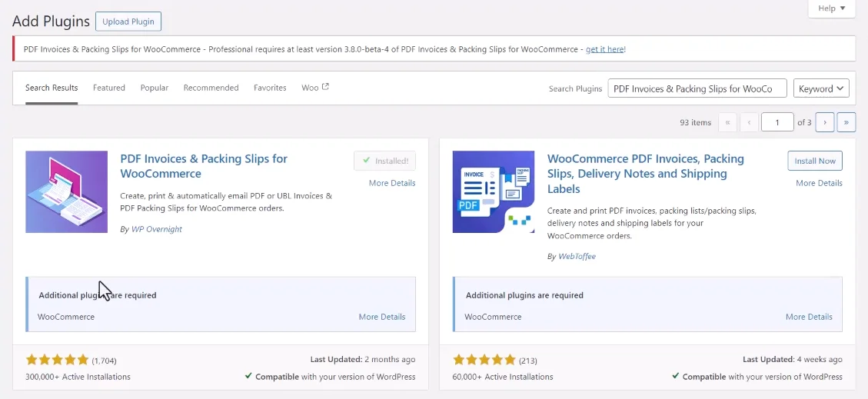
Task: Click the five-star rating with 213 reviews
Action: pyautogui.click(x=484, y=361)
